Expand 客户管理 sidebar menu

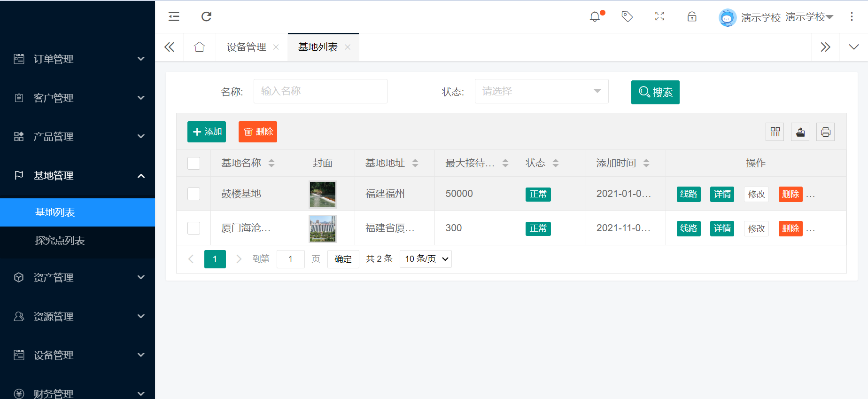[x=77, y=98]
